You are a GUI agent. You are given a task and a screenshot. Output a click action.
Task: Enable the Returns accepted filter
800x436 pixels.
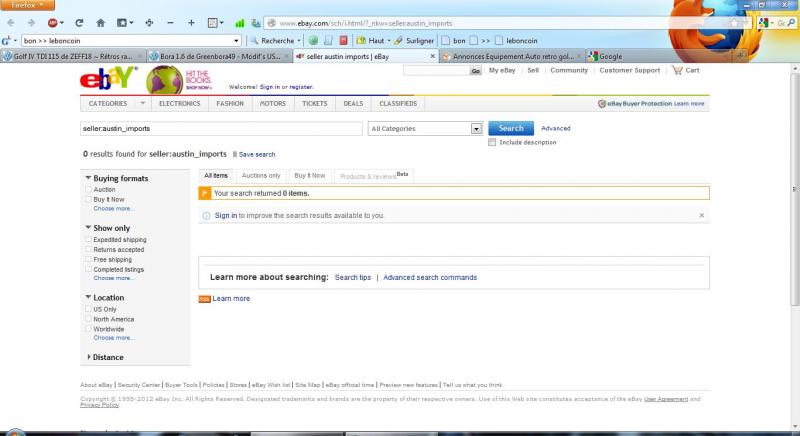[x=88, y=249]
